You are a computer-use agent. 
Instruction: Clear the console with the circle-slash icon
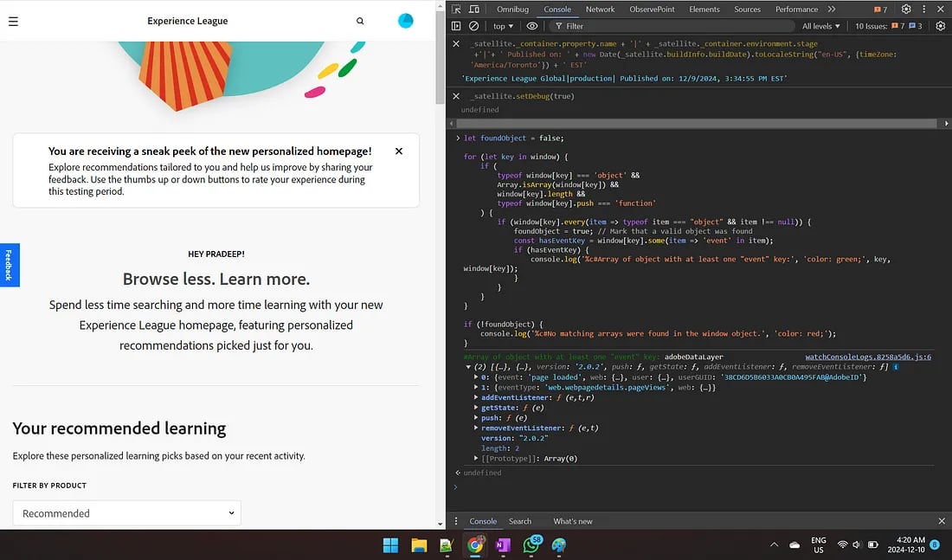tap(474, 26)
